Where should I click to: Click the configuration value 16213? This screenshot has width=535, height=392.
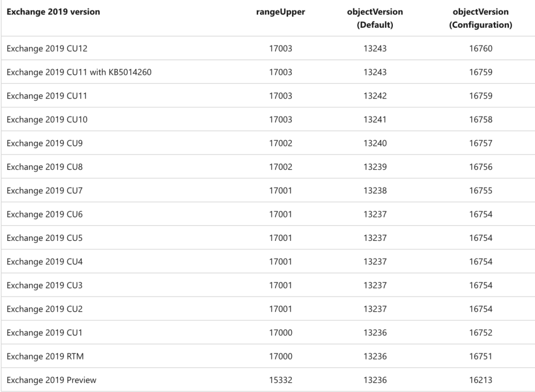[481, 380]
